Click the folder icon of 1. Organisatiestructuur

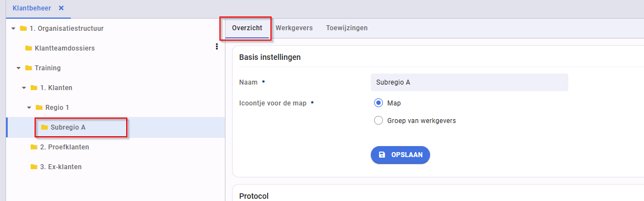pos(24,29)
